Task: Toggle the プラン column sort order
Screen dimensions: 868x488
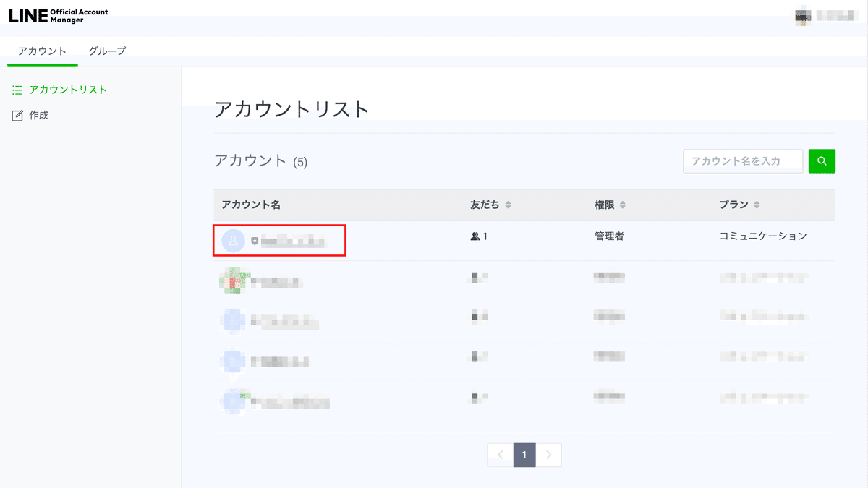Action: point(757,205)
